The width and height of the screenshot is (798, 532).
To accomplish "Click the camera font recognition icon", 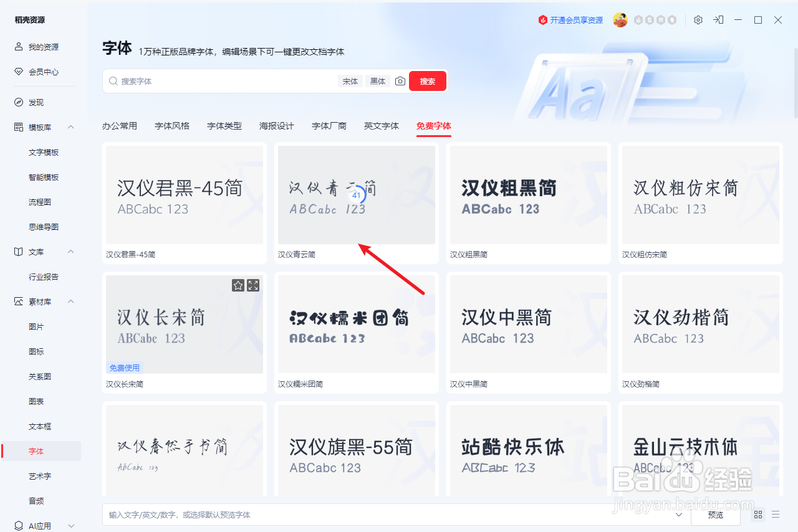I will [x=400, y=81].
